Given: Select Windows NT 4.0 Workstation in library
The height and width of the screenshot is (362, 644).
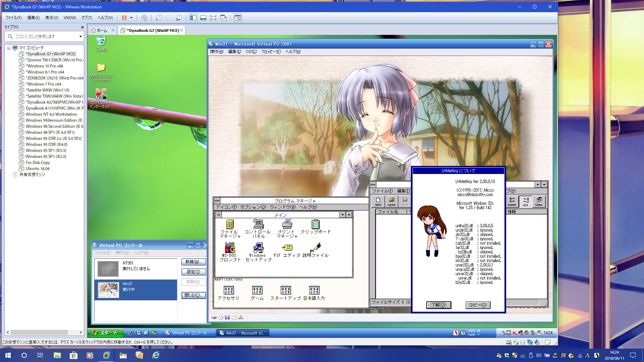Looking at the screenshot, I should pos(51,114).
